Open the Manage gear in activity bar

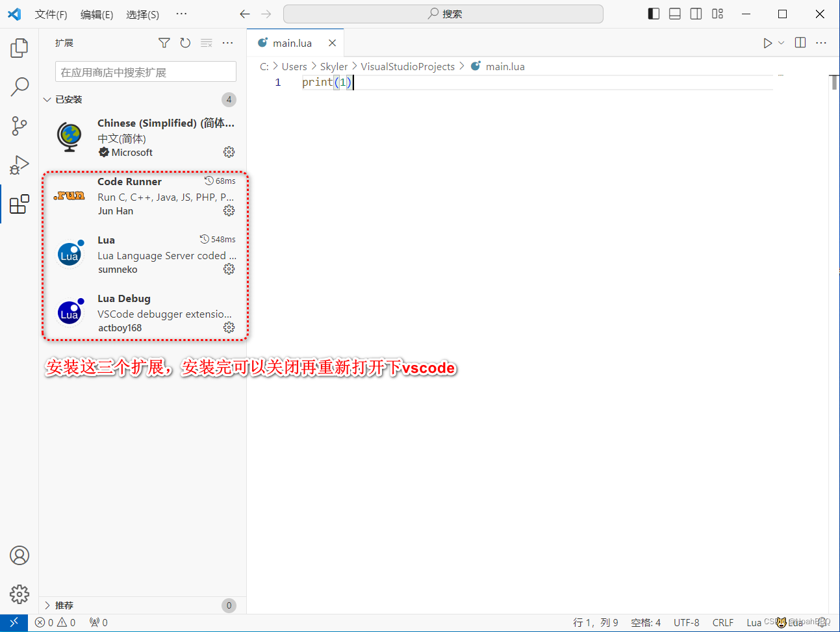[x=19, y=594]
